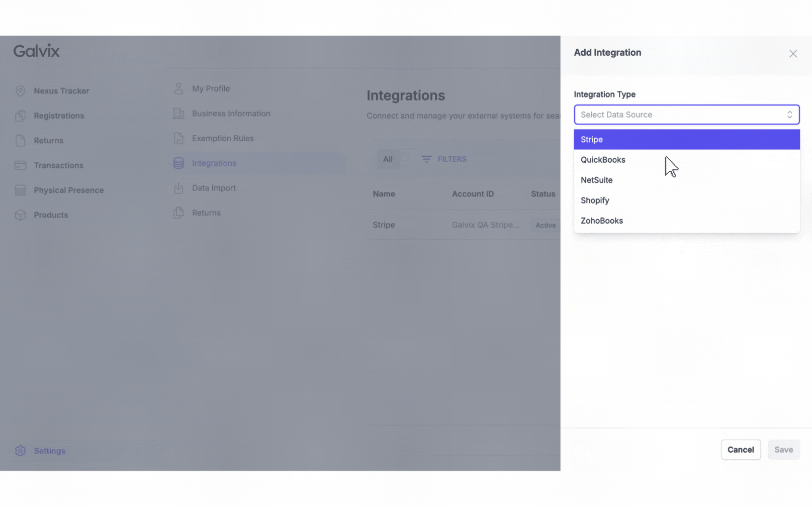Click the My Profile person icon
This screenshot has height=506, width=812.
178,88
